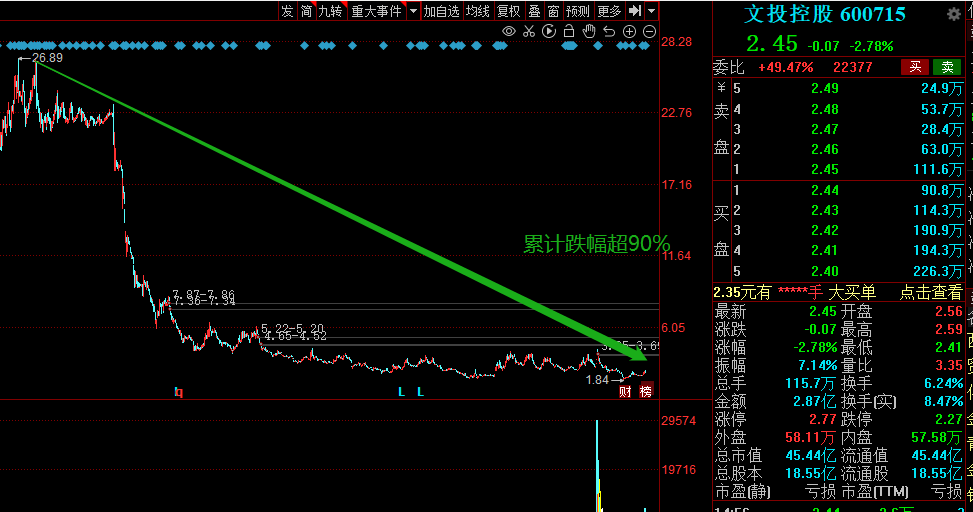This screenshot has height=512, width=973.
Task: Click the red q marker on chart
Action: (x=179, y=392)
